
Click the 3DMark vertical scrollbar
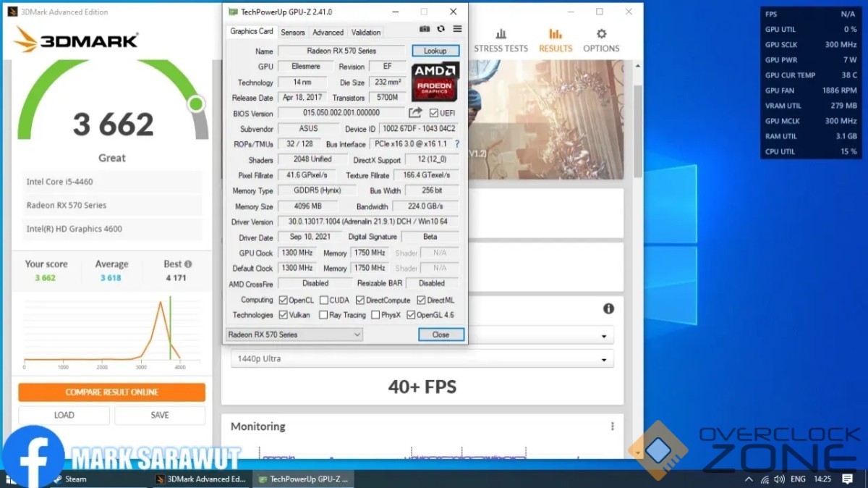coord(638,130)
